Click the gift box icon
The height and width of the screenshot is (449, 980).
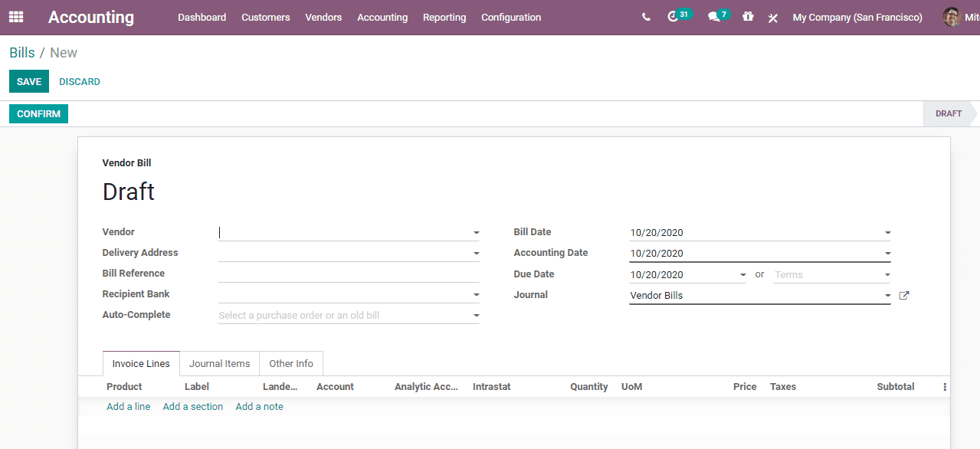point(747,17)
